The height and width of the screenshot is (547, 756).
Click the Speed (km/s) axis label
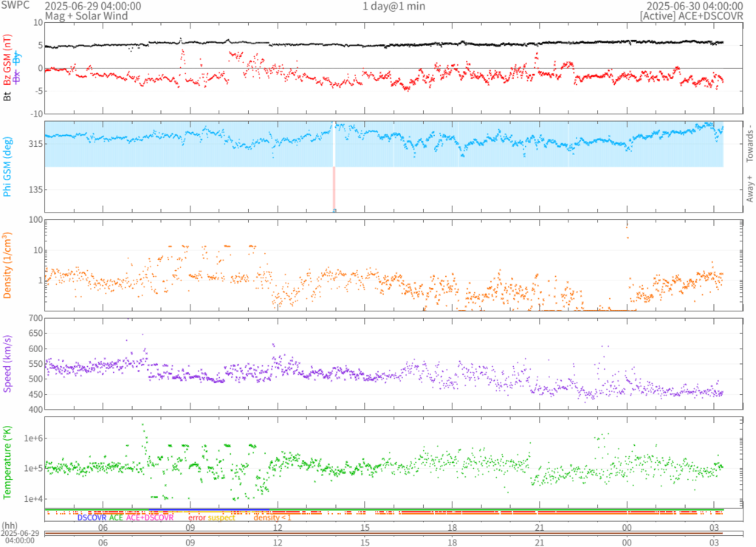pyautogui.click(x=8, y=362)
